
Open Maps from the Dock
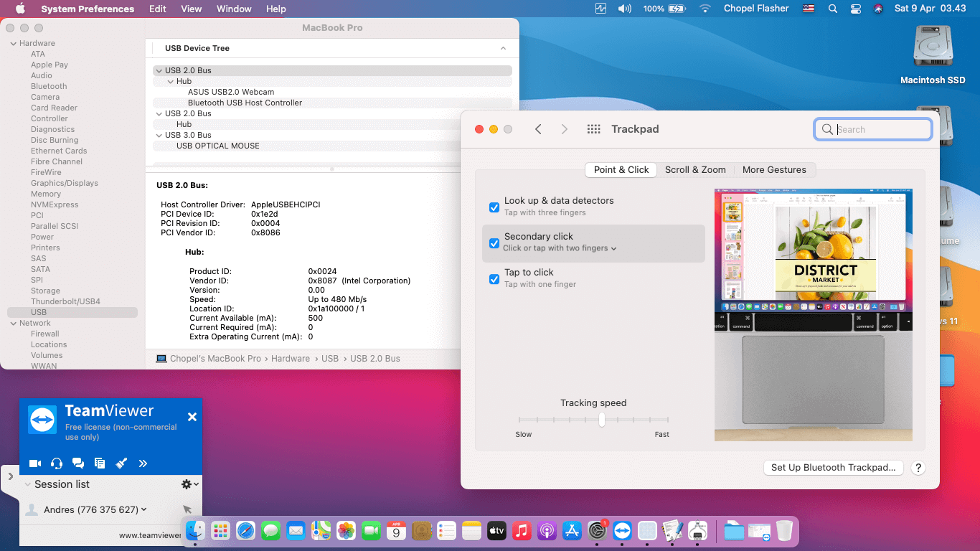click(x=321, y=531)
